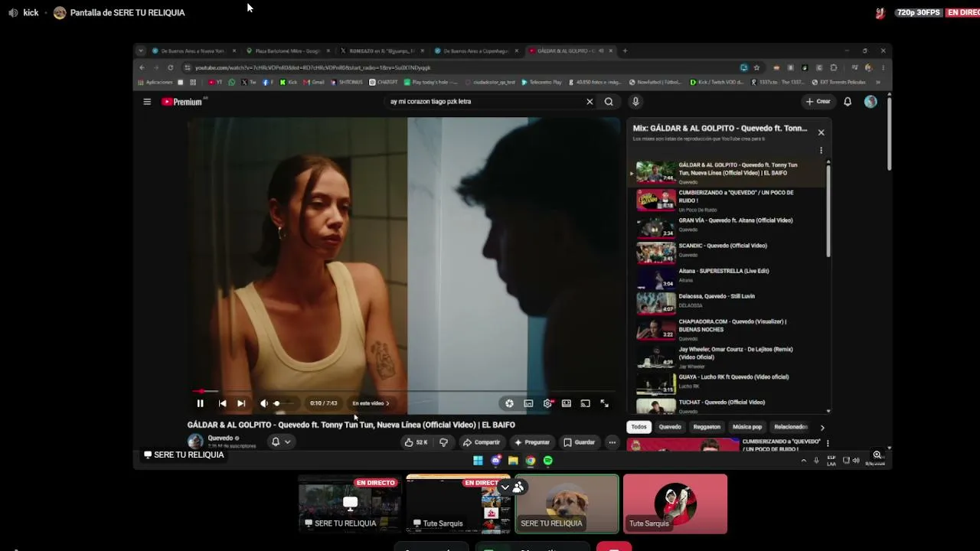The image size is (980, 551).
Task: Open a new Chrome tab
Action: (625, 51)
